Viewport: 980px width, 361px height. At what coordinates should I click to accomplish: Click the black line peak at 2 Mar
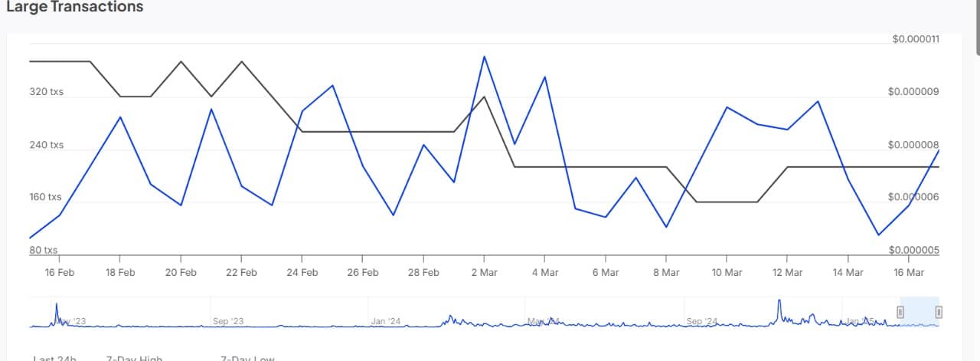pyautogui.click(x=484, y=97)
